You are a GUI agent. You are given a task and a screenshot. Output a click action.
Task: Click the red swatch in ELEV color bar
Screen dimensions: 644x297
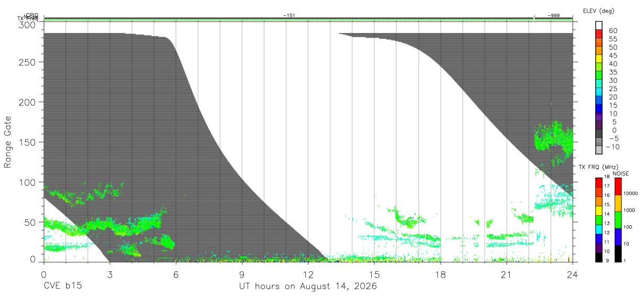[x=599, y=34]
